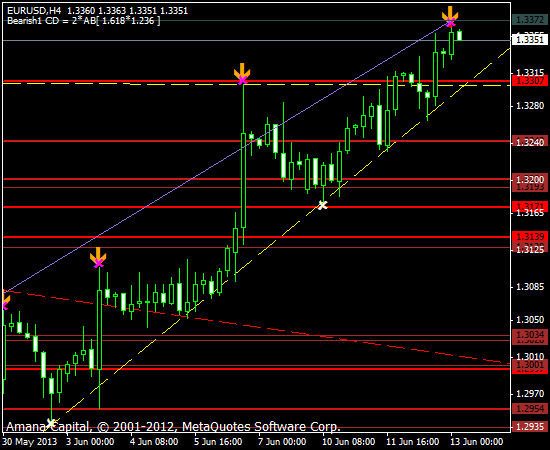
Task: Click the 1.3372 grey price label
Action: click(530, 20)
